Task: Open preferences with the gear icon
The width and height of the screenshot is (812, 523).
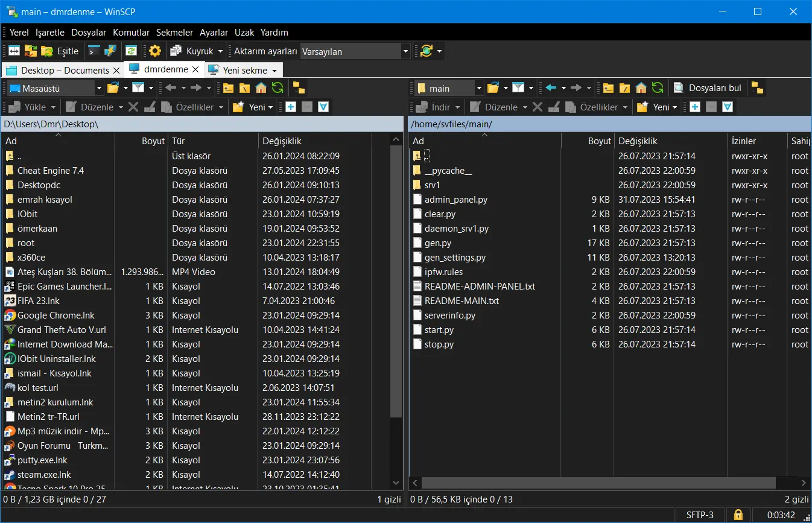Action: (155, 51)
